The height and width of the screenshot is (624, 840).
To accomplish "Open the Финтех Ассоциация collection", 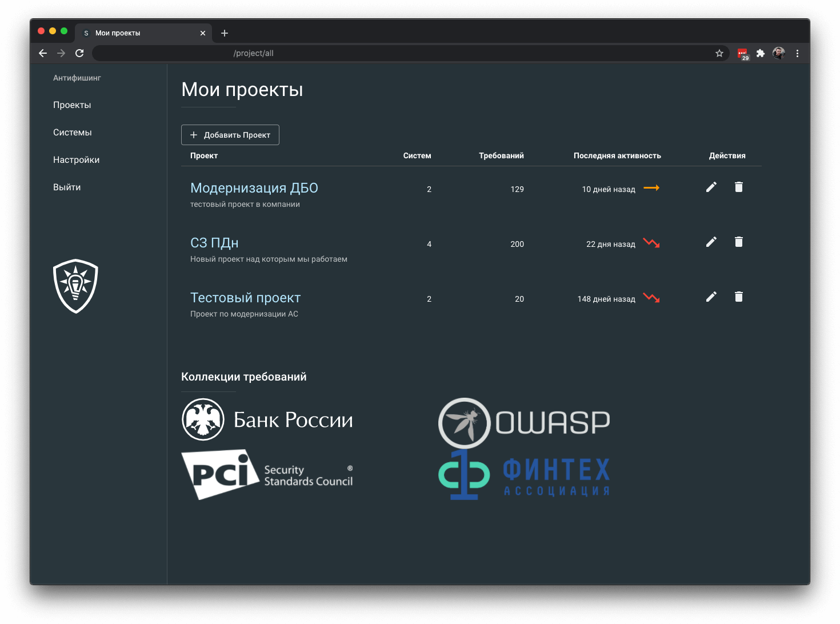I will point(524,475).
